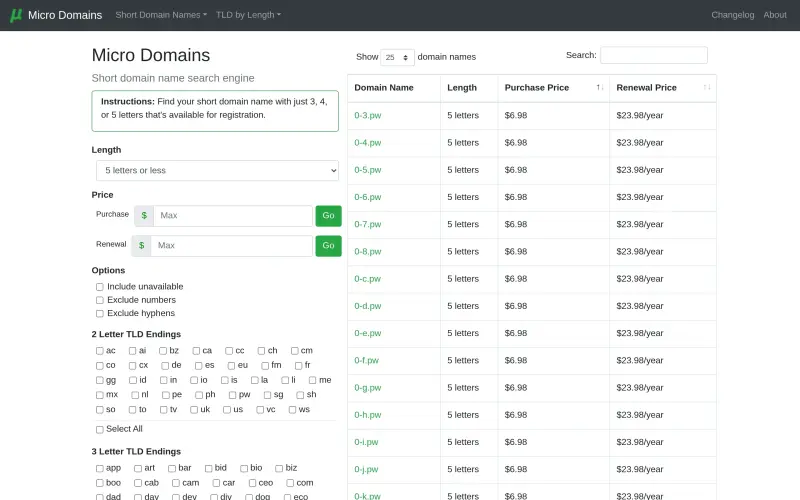This screenshot has height=500, width=800.
Task: Check the Select All 2-letter TLDs box
Action: click(x=99, y=430)
